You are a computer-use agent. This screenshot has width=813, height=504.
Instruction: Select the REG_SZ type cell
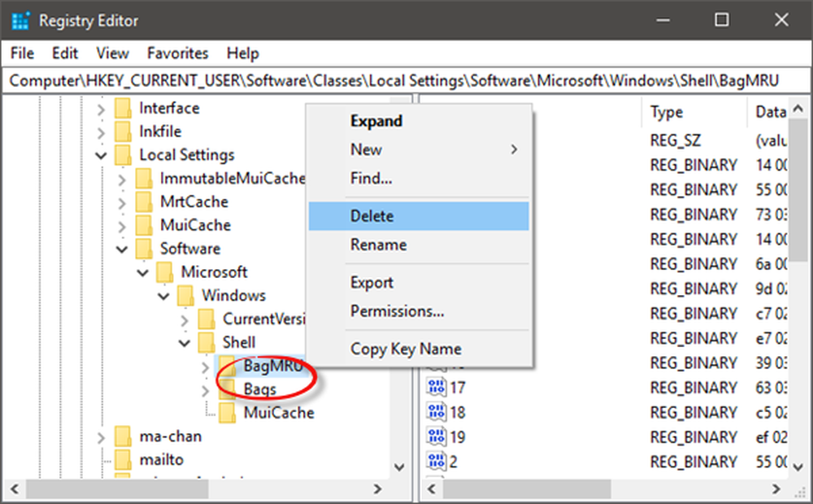tap(676, 141)
